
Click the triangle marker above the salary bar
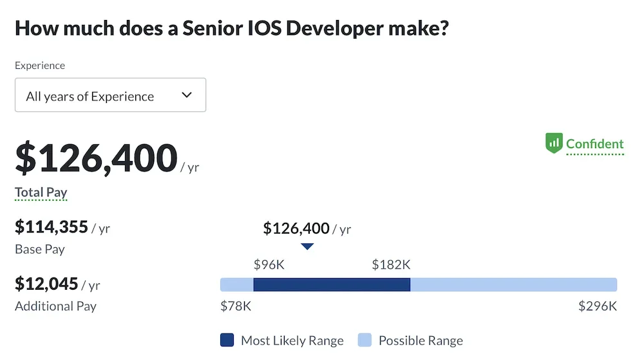tap(307, 246)
